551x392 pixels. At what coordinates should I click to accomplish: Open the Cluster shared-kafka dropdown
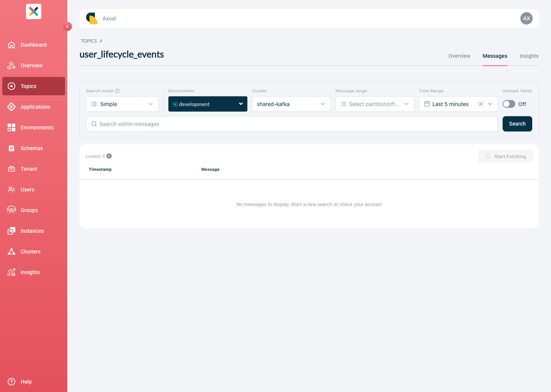click(291, 104)
